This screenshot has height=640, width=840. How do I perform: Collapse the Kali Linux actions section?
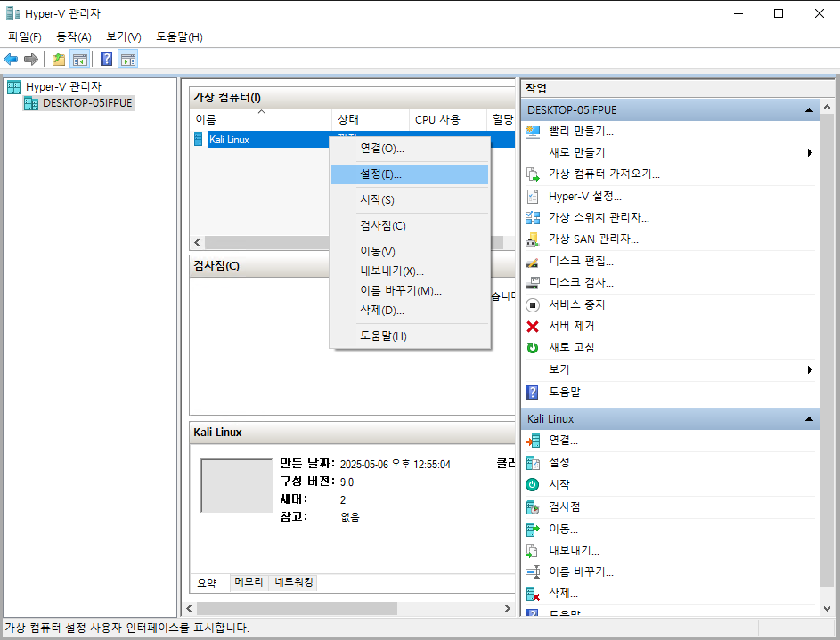point(809,419)
